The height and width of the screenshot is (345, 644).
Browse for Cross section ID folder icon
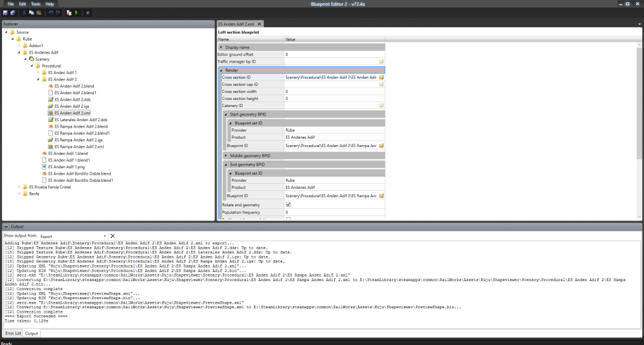pos(381,77)
